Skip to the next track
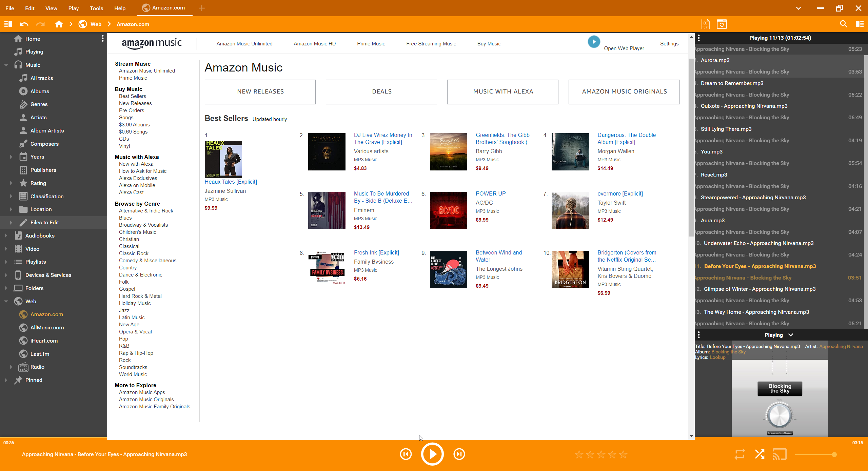Screen dimensions: 868x471 click(x=459, y=454)
